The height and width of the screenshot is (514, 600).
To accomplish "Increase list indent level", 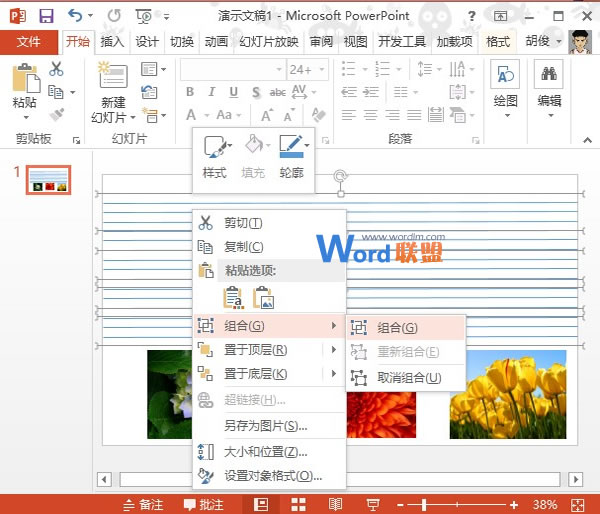I will [x=371, y=92].
